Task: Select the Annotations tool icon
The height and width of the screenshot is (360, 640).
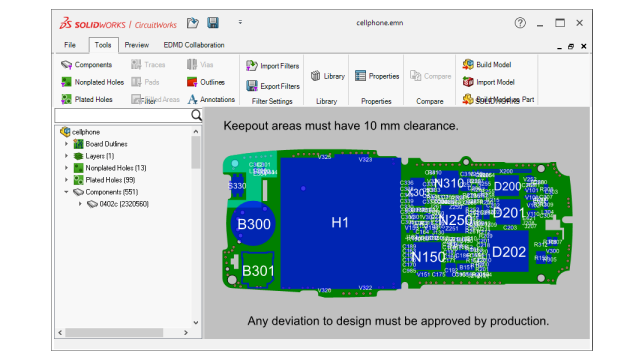Action: click(x=192, y=99)
